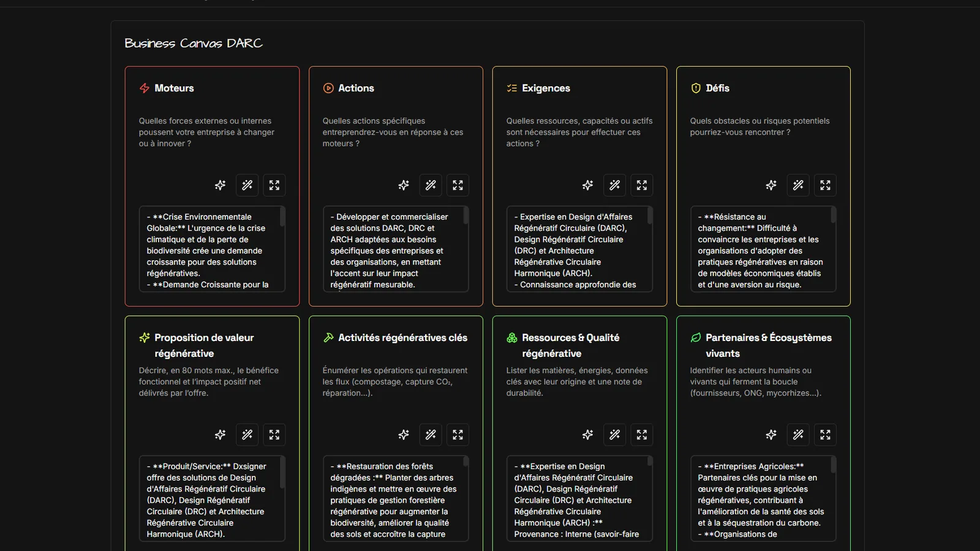Screen dimensions: 980x551
Task: Expand the Moteurs card to fullscreen
Action: [x=274, y=185]
